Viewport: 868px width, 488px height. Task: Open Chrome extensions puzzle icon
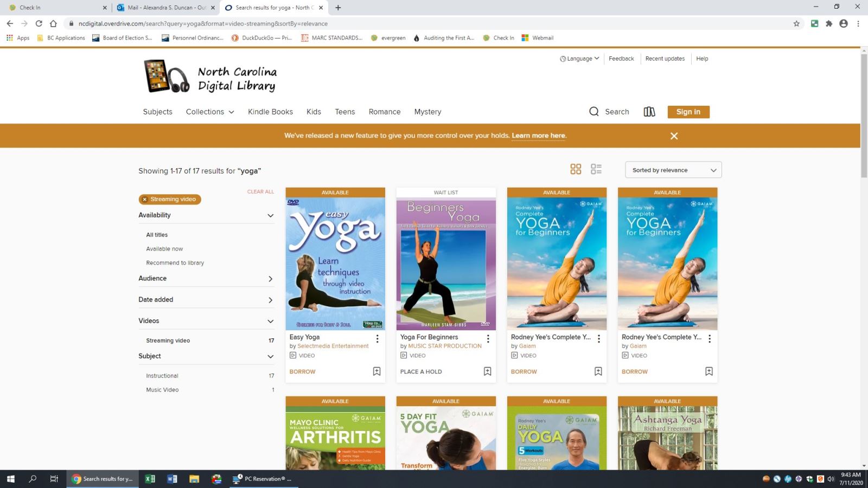coord(829,23)
